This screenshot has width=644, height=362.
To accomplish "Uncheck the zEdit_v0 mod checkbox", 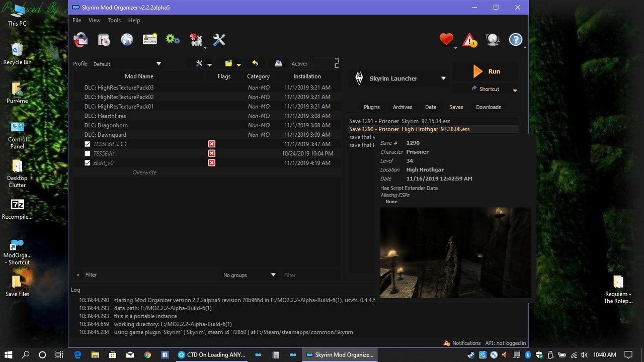I will click(x=88, y=163).
